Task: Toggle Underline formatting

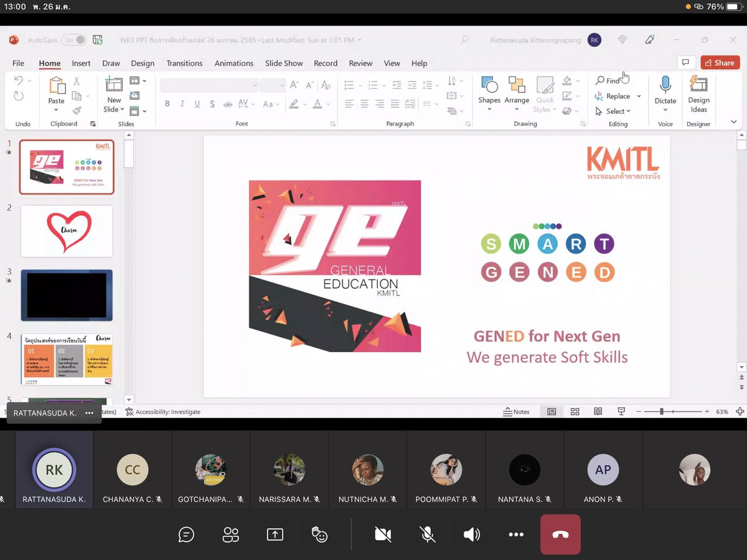Action: pyautogui.click(x=197, y=104)
